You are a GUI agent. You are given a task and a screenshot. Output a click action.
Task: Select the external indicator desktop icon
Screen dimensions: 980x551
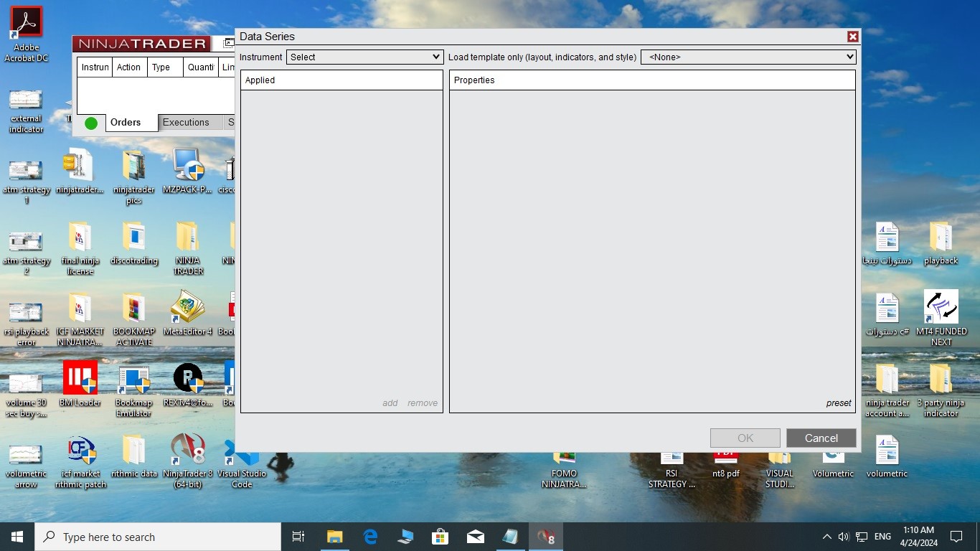click(26, 111)
